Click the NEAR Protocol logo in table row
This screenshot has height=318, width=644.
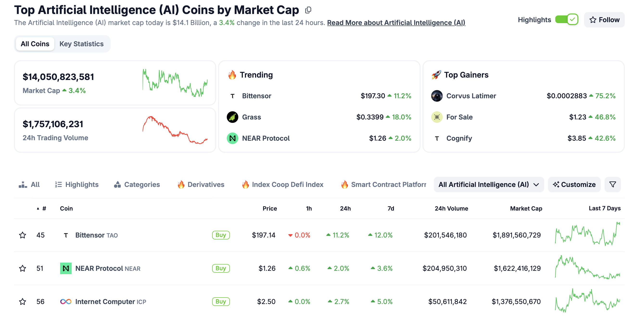click(66, 268)
